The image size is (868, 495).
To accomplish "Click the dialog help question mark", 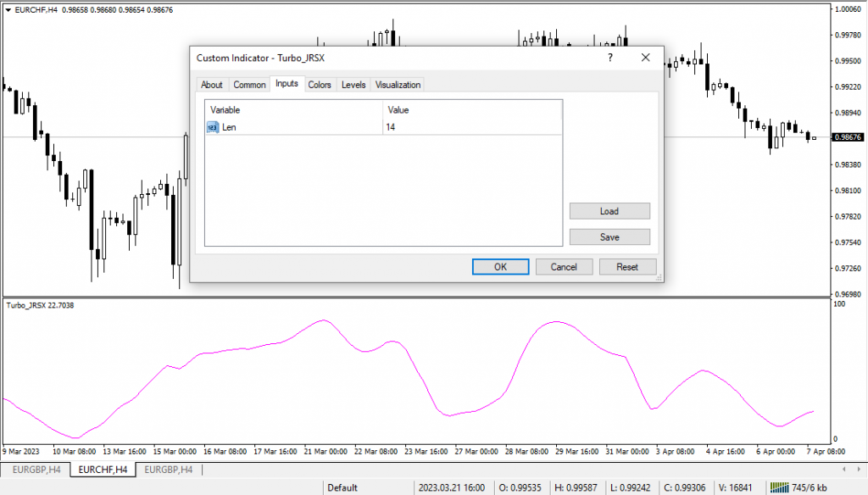I will pos(609,58).
